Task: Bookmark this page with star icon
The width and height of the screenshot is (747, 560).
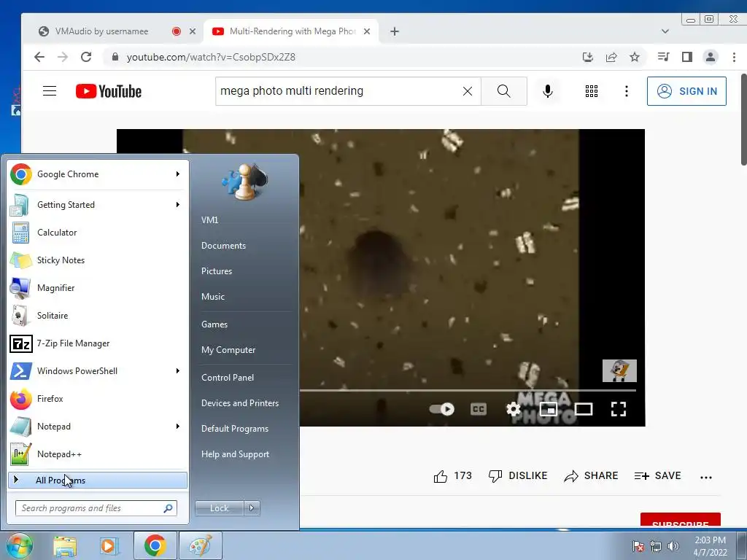Action: [635, 57]
